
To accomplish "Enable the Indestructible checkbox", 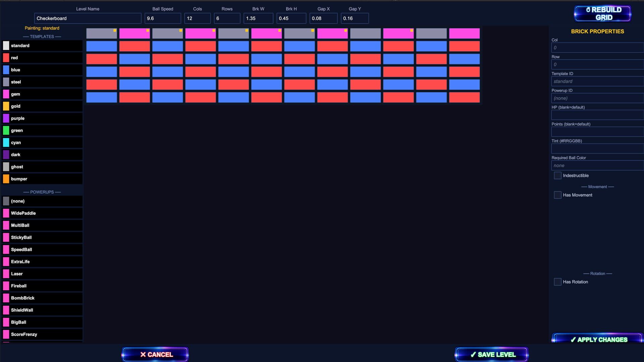I will click(x=557, y=175).
